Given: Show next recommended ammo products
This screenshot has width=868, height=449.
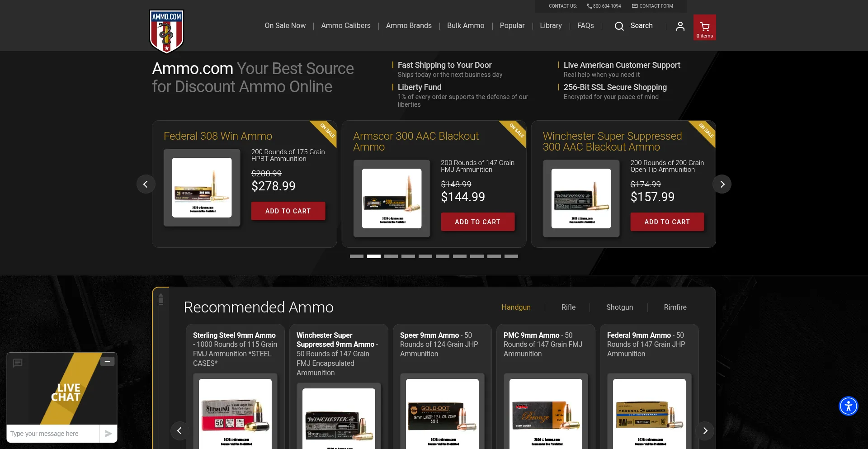Looking at the screenshot, I should pyautogui.click(x=705, y=431).
